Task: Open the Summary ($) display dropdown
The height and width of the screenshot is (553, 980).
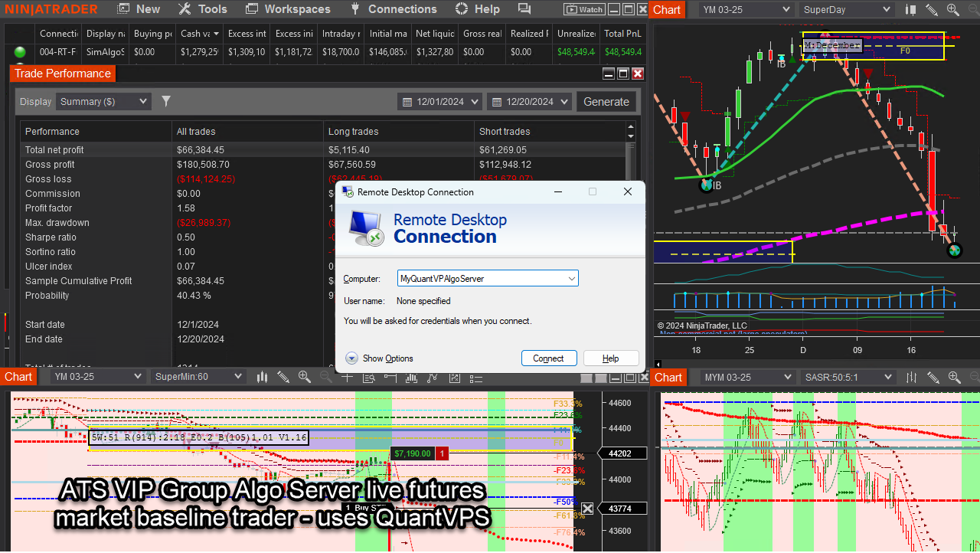Action: pyautogui.click(x=103, y=101)
